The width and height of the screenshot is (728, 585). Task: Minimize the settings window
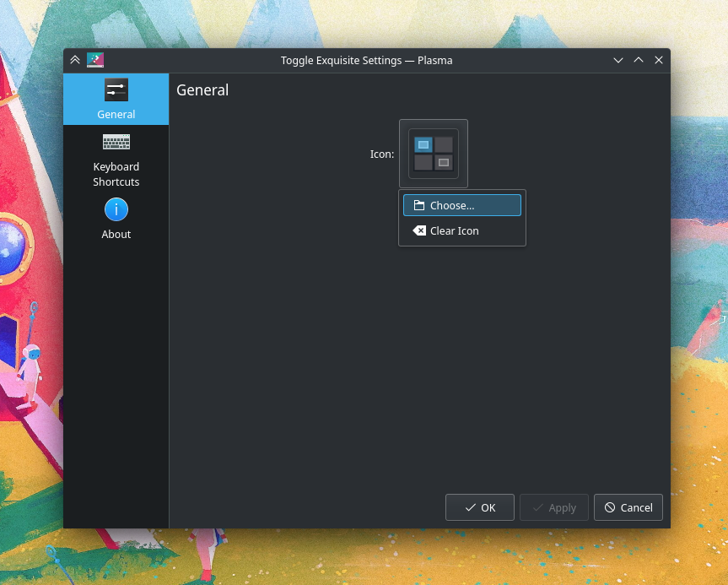pos(618,61)
